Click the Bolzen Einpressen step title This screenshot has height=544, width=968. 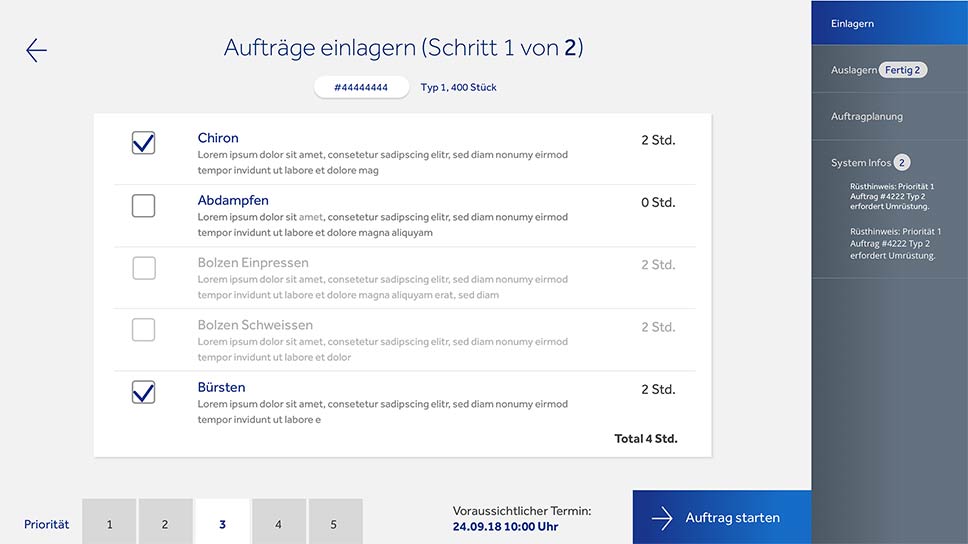pyautogui.click(x=253, y=262)
